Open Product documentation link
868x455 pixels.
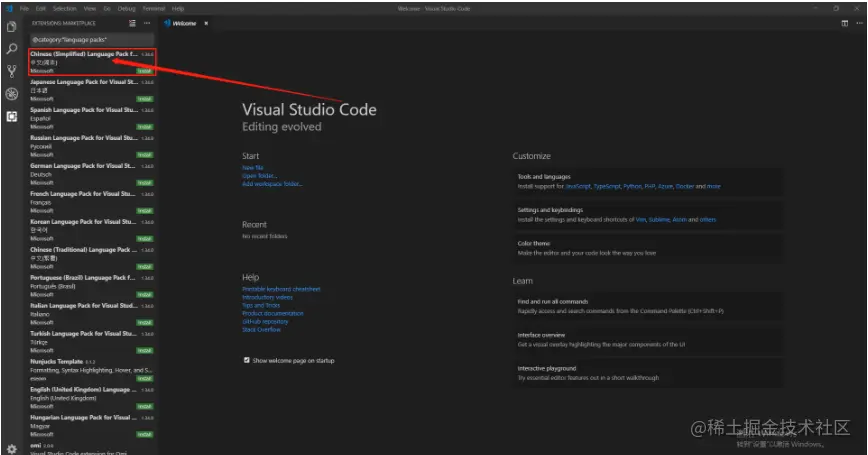273,313
